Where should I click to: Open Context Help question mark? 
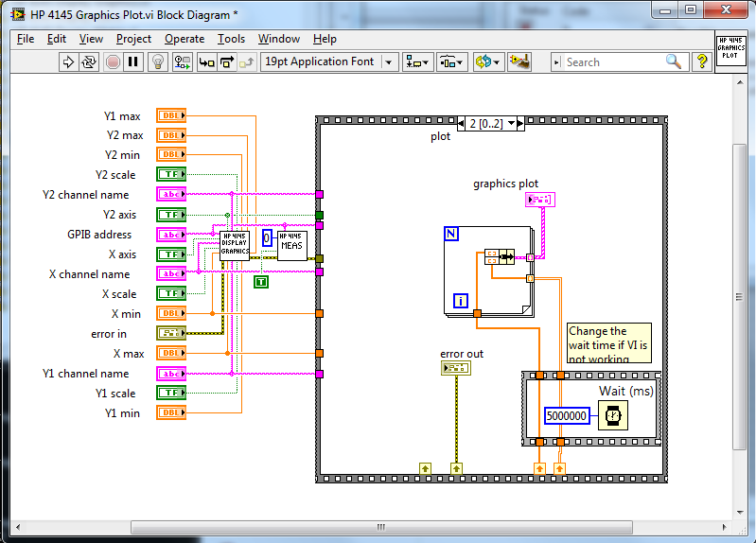click(701, 61)
